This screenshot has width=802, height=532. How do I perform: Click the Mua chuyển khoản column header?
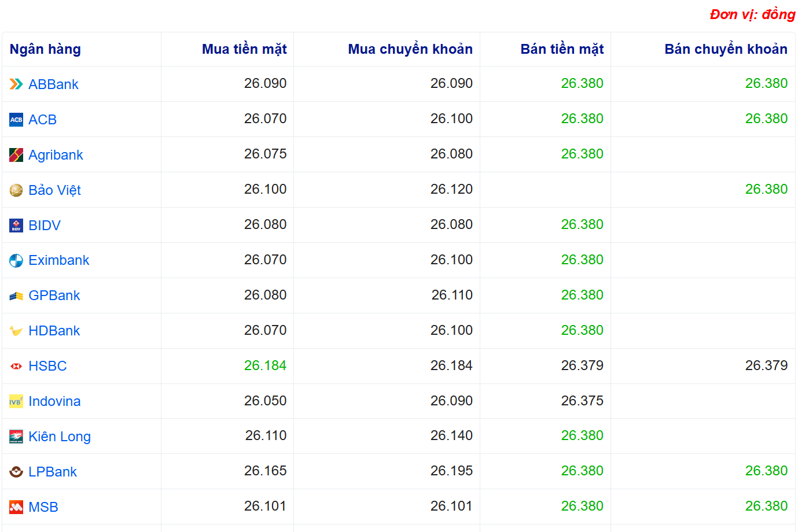click(x=410, y=49)
